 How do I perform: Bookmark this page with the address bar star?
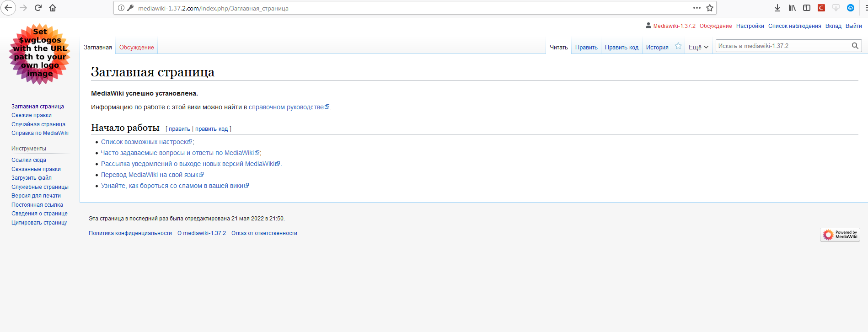tap(709, 8)
